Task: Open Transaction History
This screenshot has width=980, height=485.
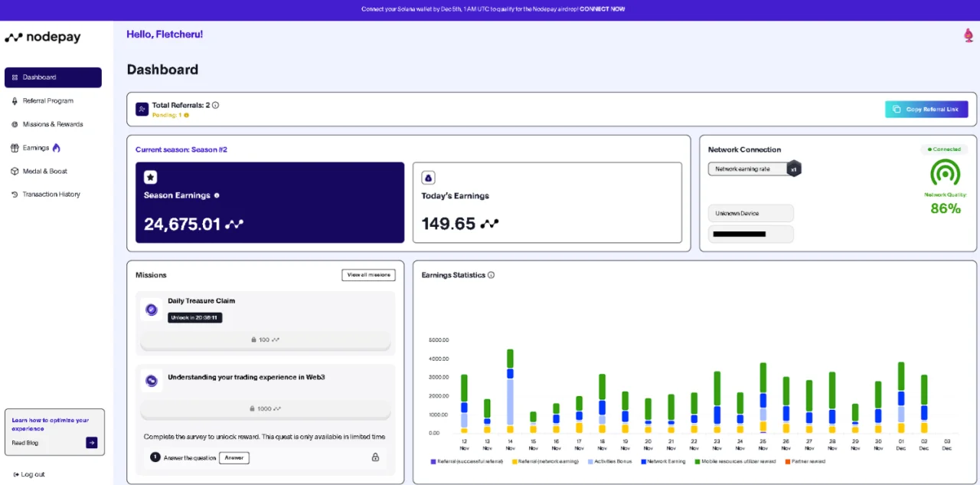Action: coord(53,195)
